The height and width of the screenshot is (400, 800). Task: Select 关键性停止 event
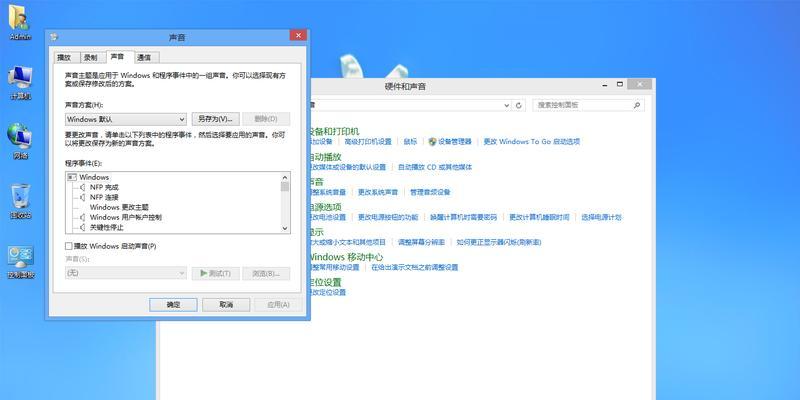107,227
